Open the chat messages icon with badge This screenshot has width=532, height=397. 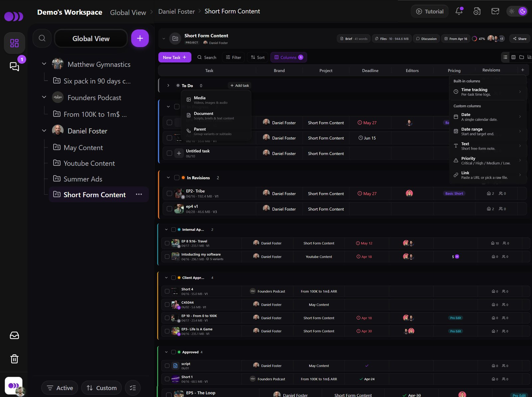pyautogui.click(x=14, y=66)
